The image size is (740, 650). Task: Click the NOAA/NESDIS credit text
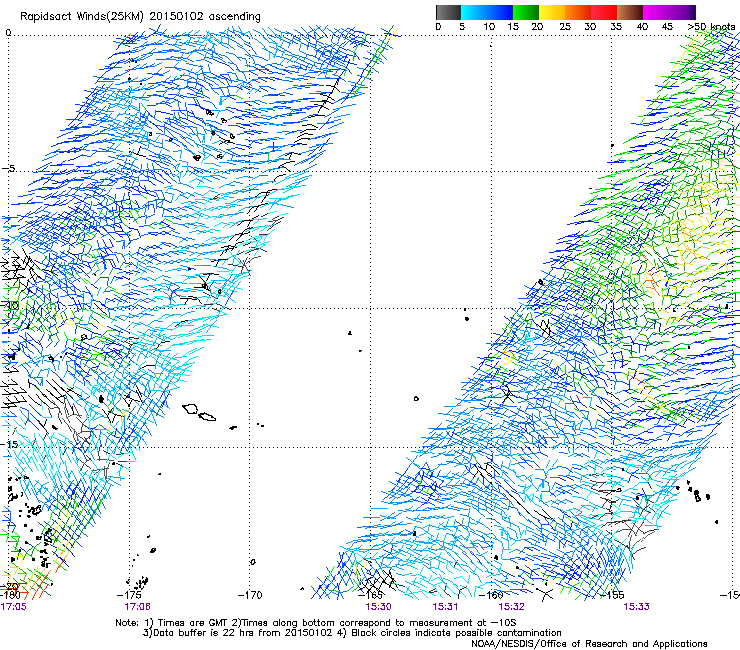(589, 644)
